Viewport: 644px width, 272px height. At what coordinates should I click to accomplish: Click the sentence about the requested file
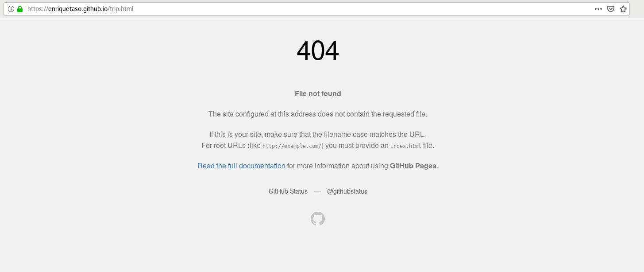[x=318, y=114]
